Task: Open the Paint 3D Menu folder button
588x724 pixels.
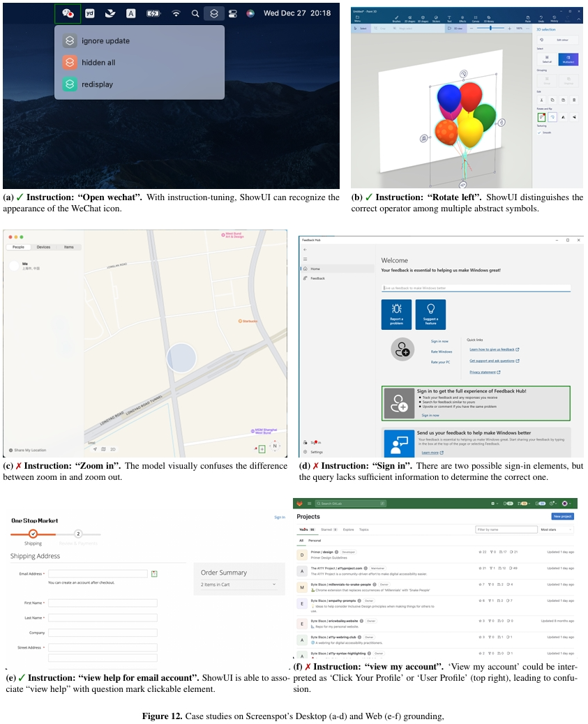Action: click(358, 18)
